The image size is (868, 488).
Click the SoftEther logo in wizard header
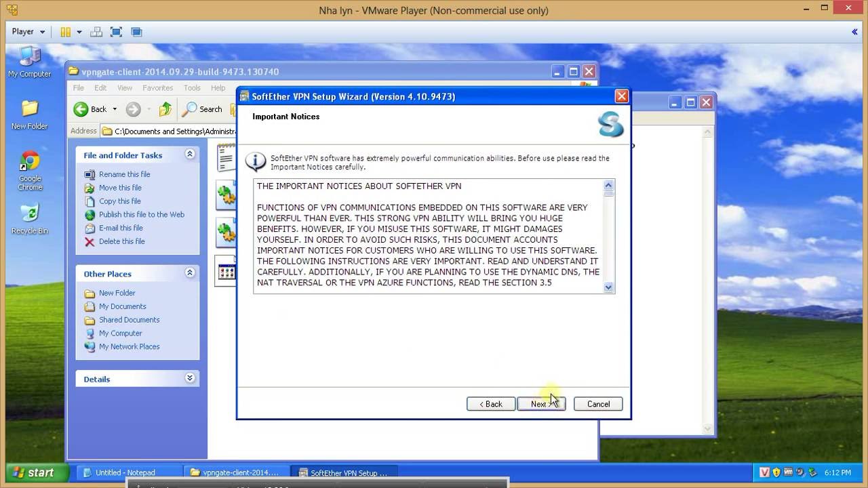pos(610,124)
